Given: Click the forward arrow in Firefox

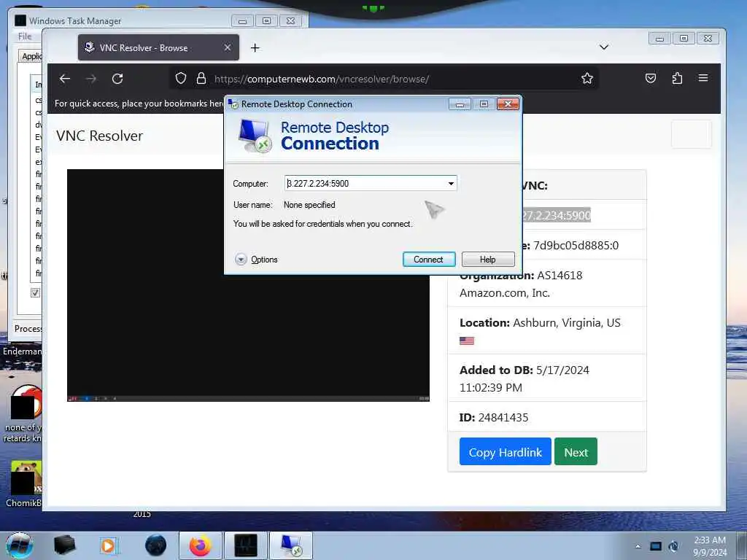Looking at the screenshot, I should 91,79.
